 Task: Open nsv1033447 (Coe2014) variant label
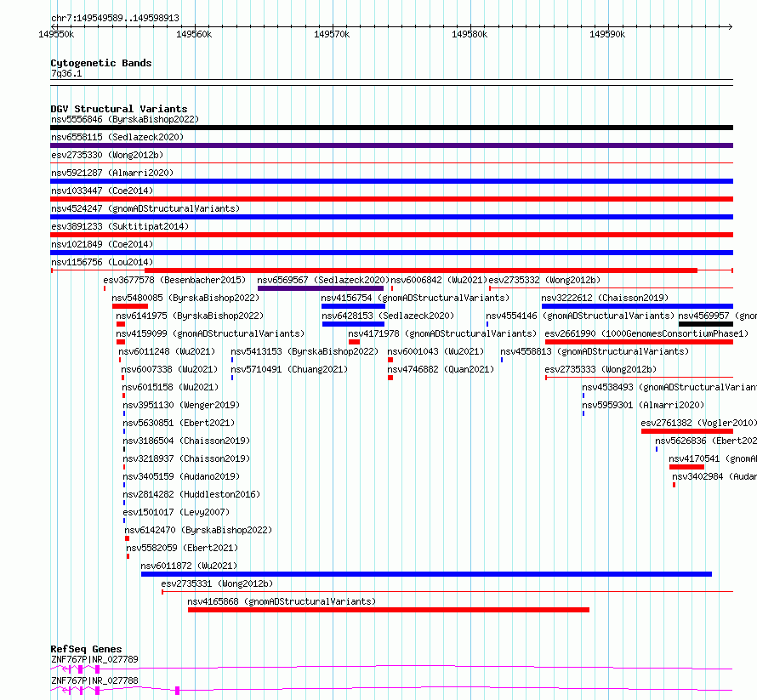click(102, 191)
